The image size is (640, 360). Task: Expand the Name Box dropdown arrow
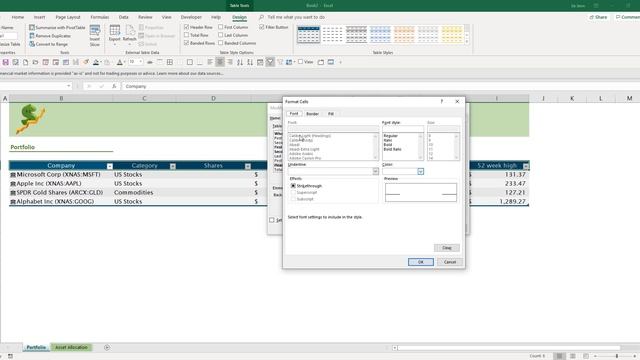point(69,86)
